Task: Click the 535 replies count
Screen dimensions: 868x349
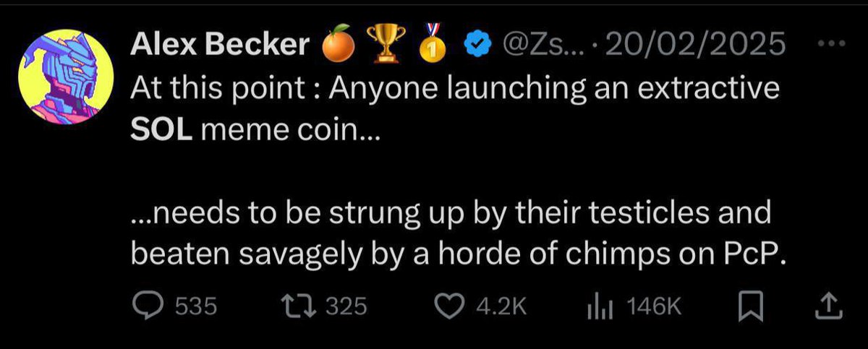Action: tap(197, 307)
